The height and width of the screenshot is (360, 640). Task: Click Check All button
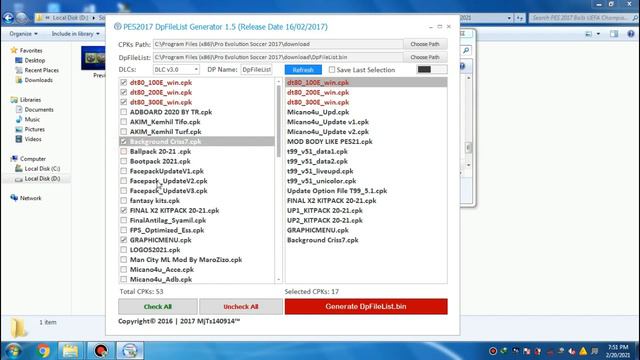(158, 307)
